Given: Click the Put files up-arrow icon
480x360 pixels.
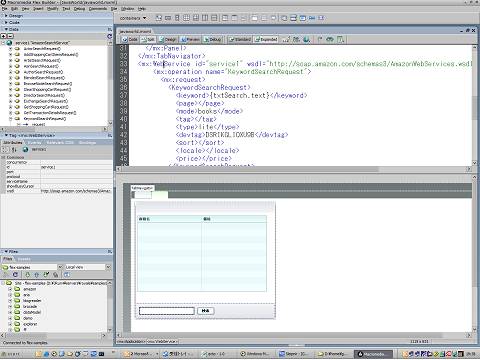Looking at the screenshot, I should coord(37,275).
